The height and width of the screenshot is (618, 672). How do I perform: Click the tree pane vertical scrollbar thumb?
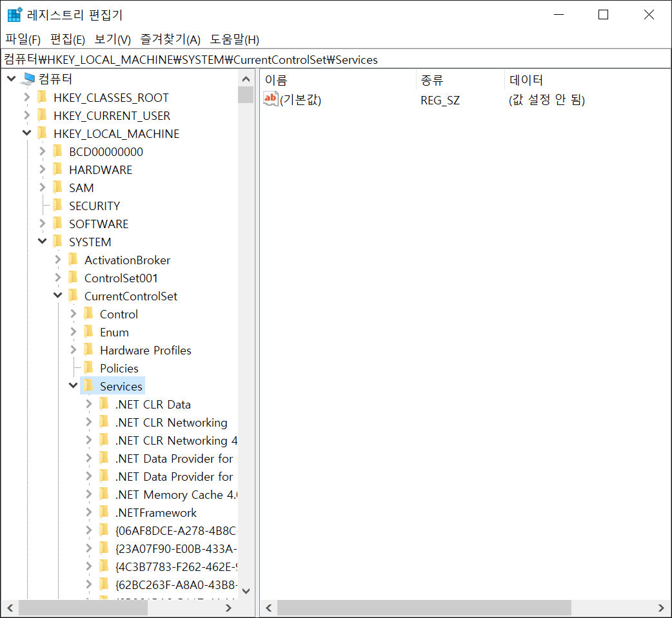coord(246,95)
